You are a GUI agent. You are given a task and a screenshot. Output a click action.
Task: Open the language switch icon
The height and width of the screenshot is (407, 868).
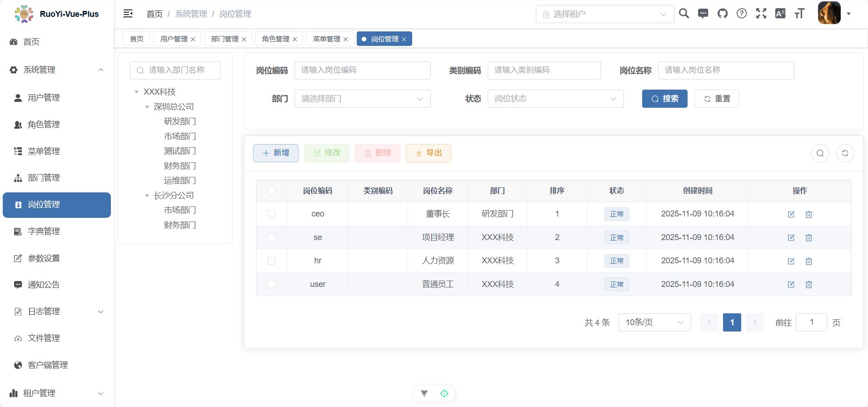pyautogui.click(x=780, y=14)
